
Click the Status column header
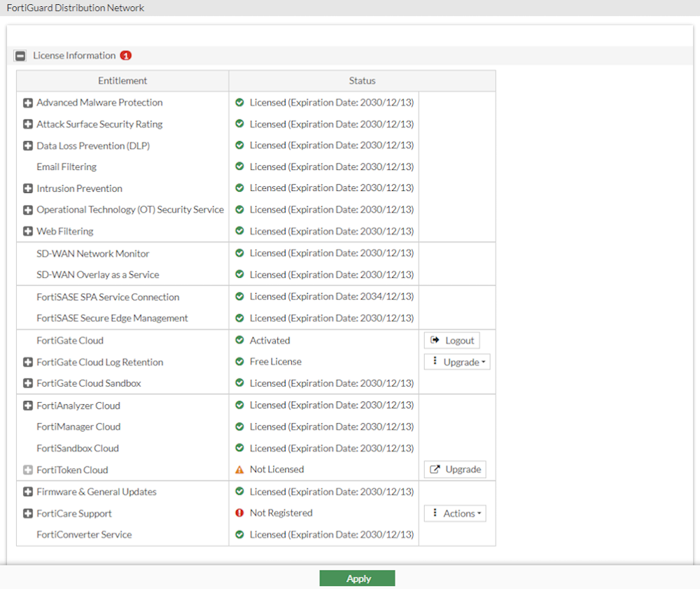[362, 80]
